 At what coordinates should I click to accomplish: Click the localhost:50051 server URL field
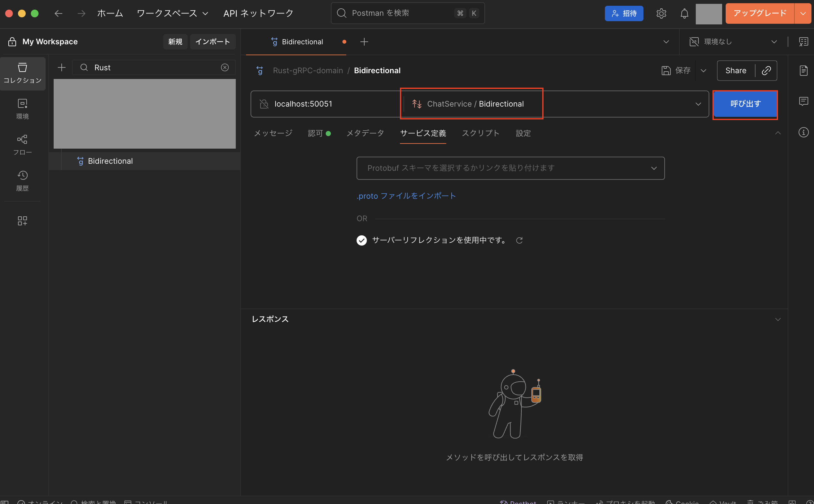(x=327, y=104)
